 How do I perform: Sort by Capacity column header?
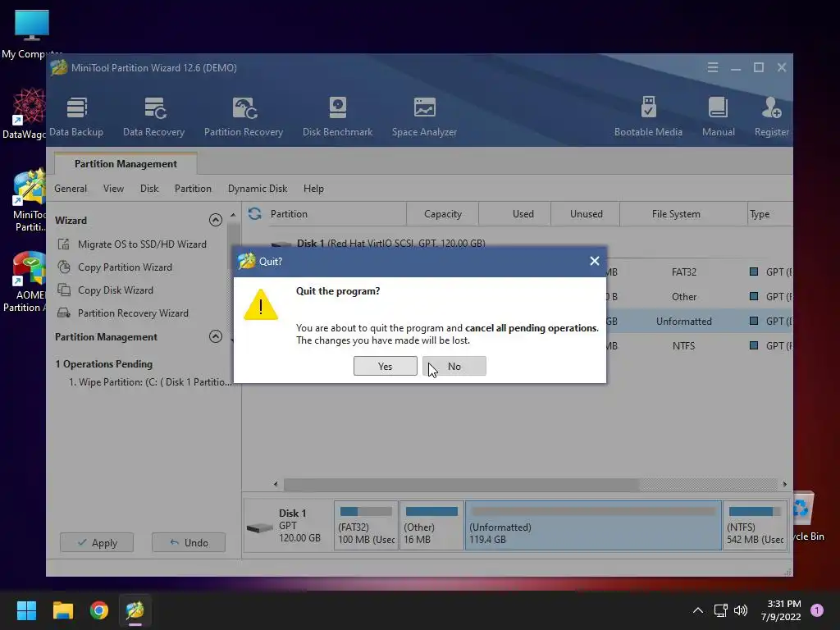coord(442,214)
